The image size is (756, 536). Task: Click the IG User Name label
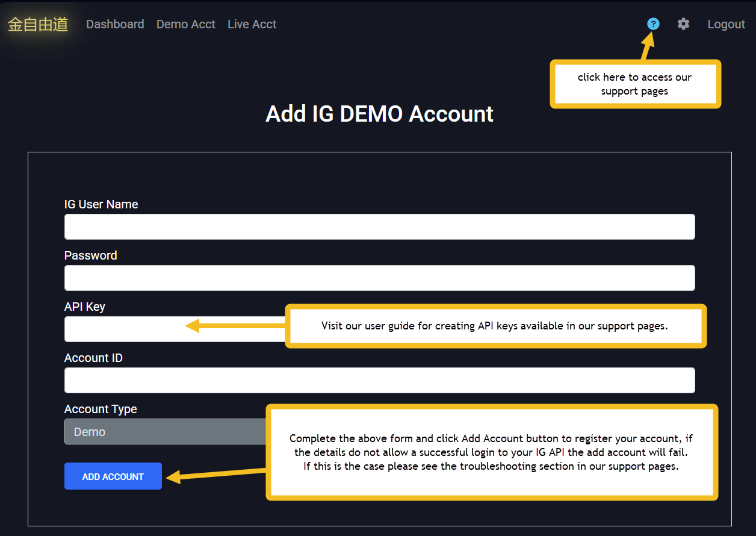[x=101, y=204]
